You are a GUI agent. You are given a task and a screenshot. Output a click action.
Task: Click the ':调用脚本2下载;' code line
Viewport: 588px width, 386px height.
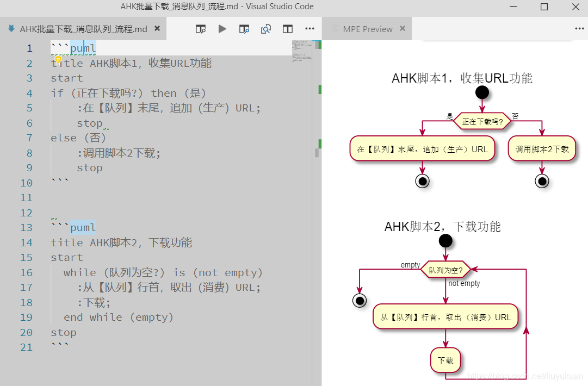(x=119, y=153)
